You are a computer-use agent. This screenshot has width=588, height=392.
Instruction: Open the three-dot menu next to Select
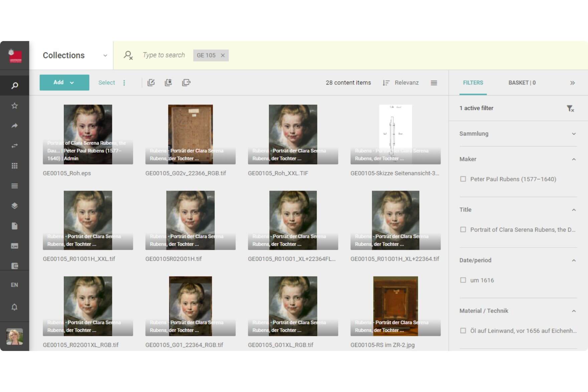(x=124, y=83)
